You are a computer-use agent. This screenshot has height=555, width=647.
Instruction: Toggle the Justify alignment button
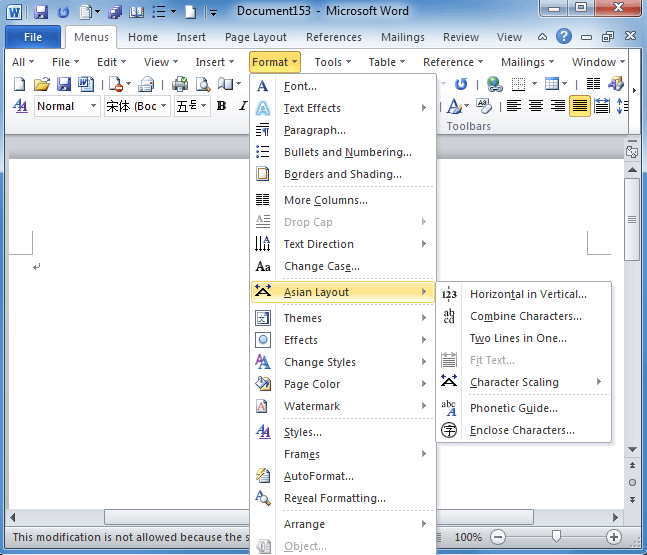point(580,106)
